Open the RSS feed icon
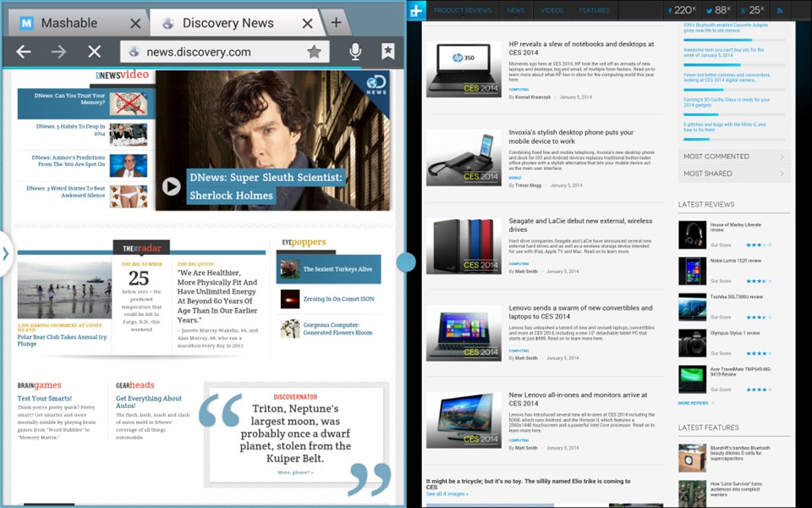The height and width of the screenshot is (508, 812). 780,10
